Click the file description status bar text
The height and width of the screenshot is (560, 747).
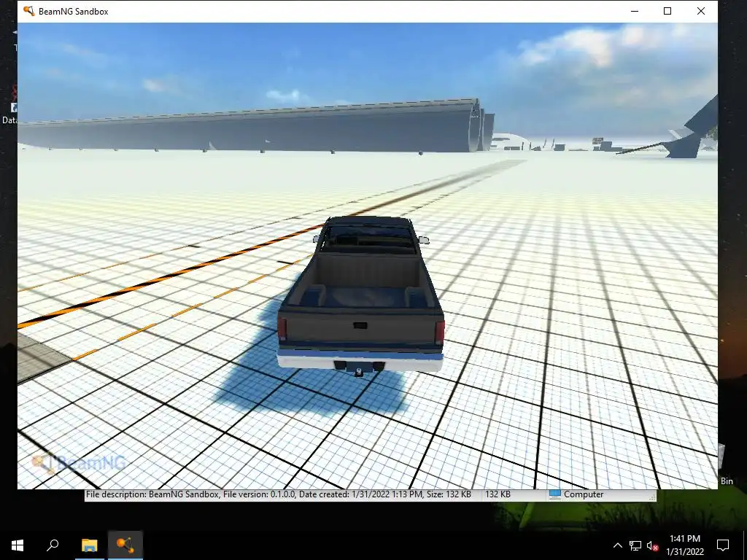[279, 494]
